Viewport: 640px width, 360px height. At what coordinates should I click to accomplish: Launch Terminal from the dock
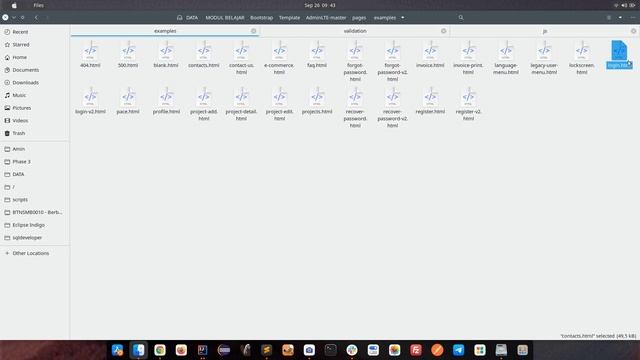331,350
